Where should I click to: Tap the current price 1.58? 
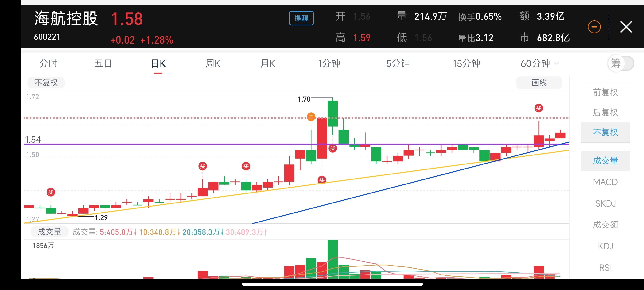tap(127, 19)
